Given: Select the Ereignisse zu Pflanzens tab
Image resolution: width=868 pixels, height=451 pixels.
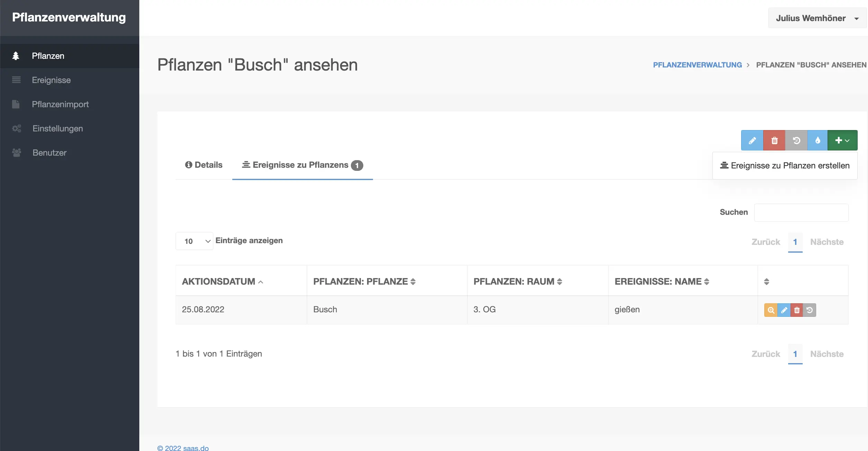Looking at the screenshot, I should point(302,165).
